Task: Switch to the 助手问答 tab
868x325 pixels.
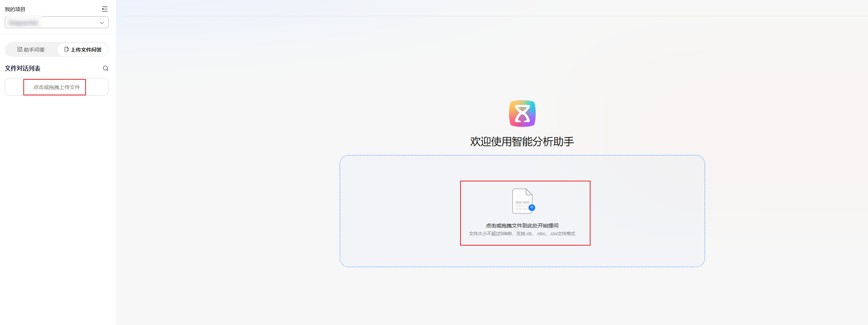Action: (x=31, y=50)
